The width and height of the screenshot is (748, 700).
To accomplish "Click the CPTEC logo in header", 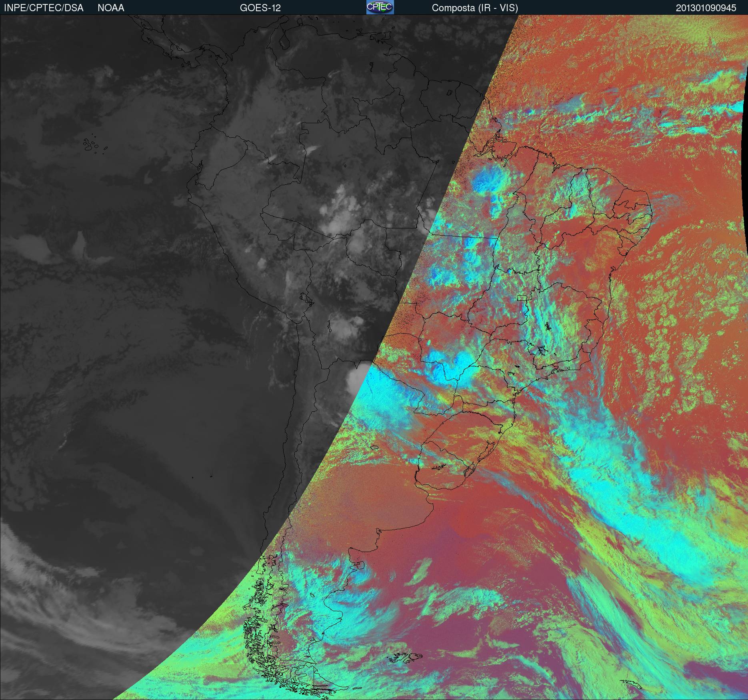I will (x=380, y=7).
